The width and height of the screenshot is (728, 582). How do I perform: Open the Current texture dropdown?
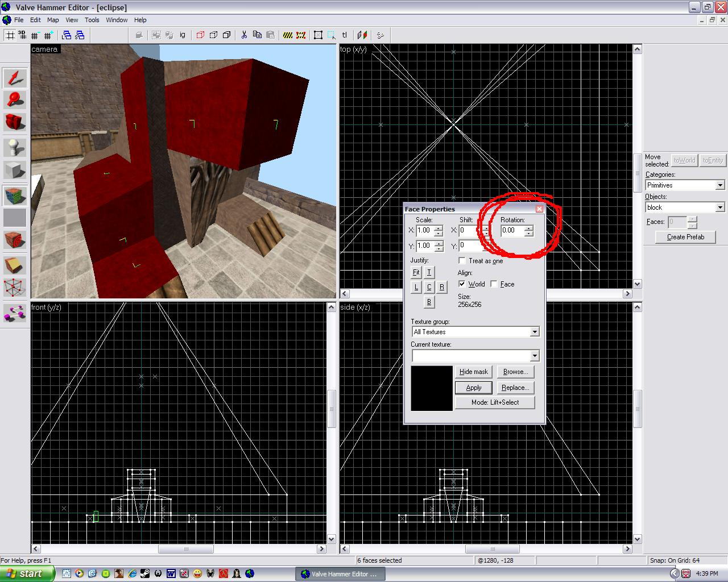click(x=534, y=356)
